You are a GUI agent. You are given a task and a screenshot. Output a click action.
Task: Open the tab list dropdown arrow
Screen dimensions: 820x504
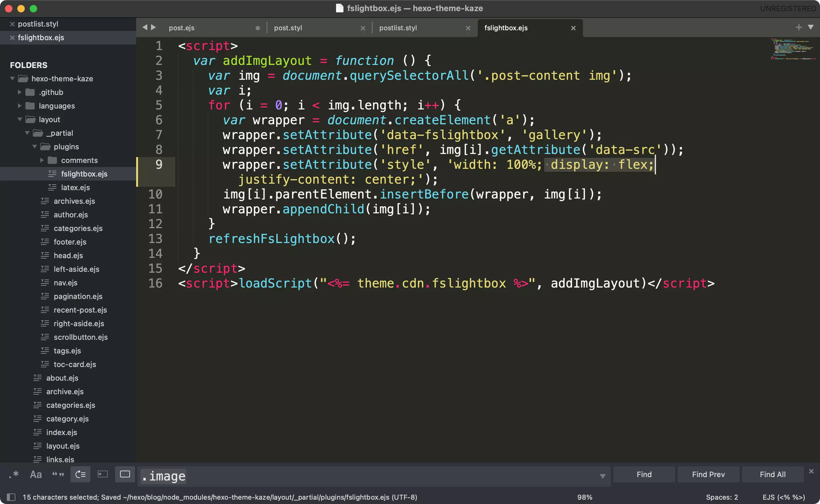tap(811, 27)
